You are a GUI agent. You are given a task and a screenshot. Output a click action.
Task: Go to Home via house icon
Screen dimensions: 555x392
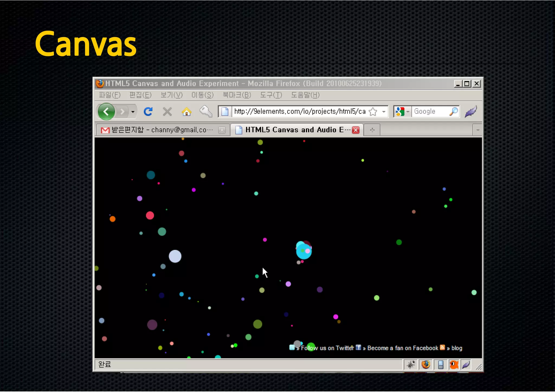(186, 112)
